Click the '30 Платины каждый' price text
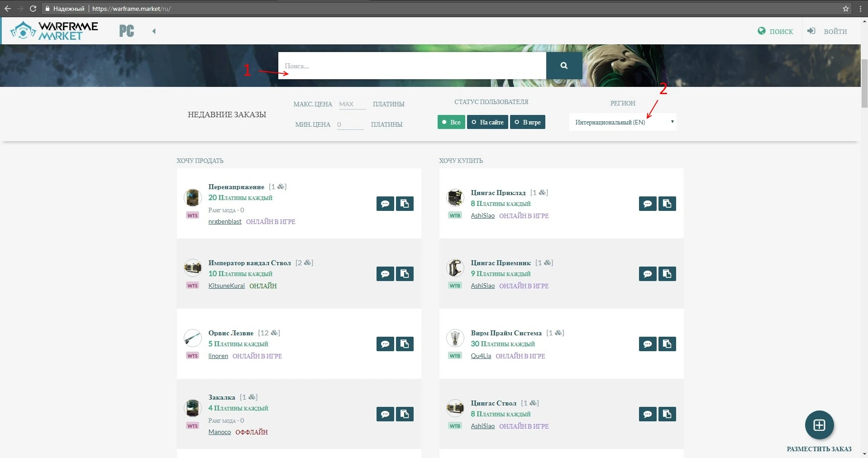Image resolution: width=868 pixels, height=458 pixels. click(x=503, y=344)
